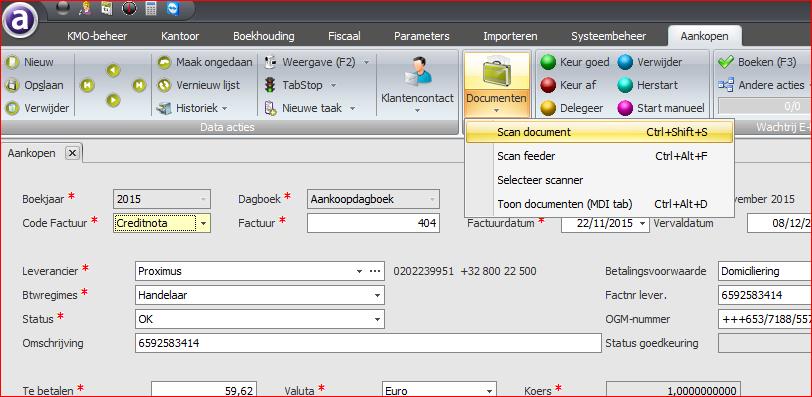Click the Betalingsvoorwaarde field showing Domiciliering
This screenshot has width=812, height=397.
tap(765, 271)
